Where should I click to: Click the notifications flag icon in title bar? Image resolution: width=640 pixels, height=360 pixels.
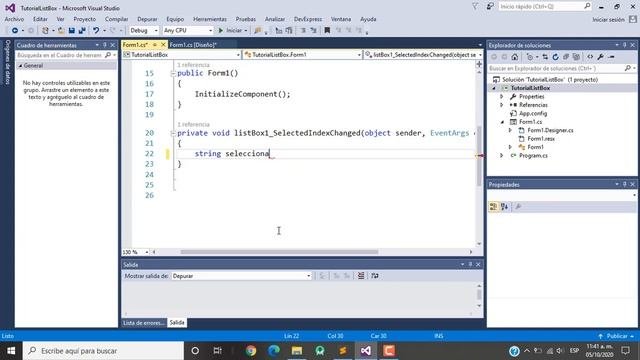[x=475, y=7]
